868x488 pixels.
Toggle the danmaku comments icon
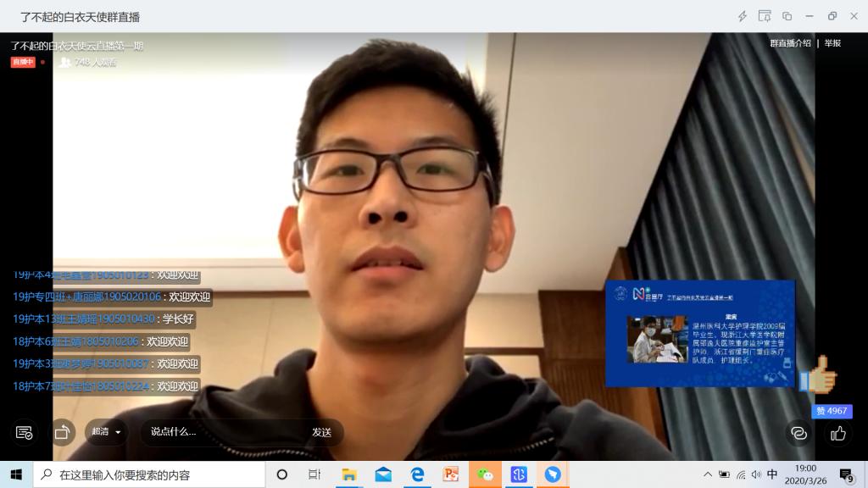coord(798,433)
